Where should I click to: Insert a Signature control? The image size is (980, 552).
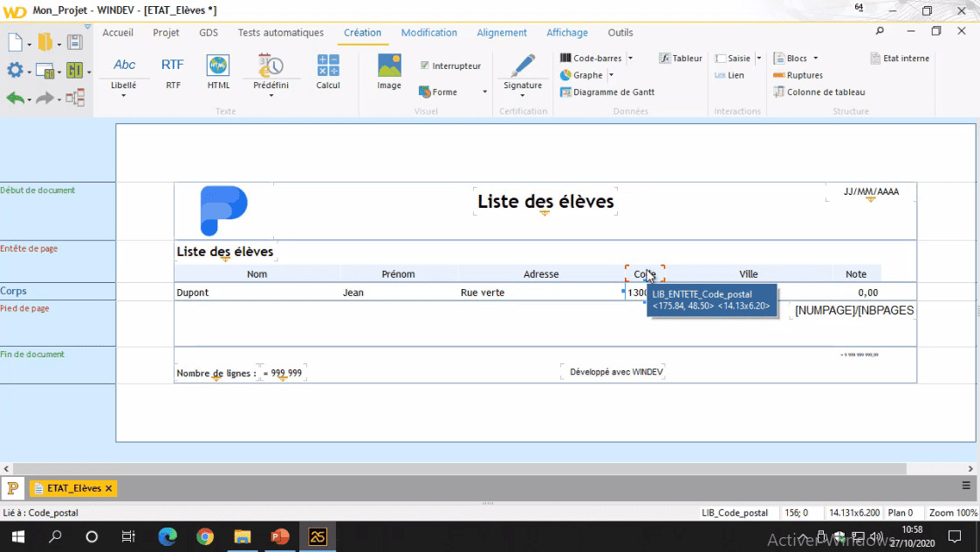pyautogui.click(x=523, y=72)
